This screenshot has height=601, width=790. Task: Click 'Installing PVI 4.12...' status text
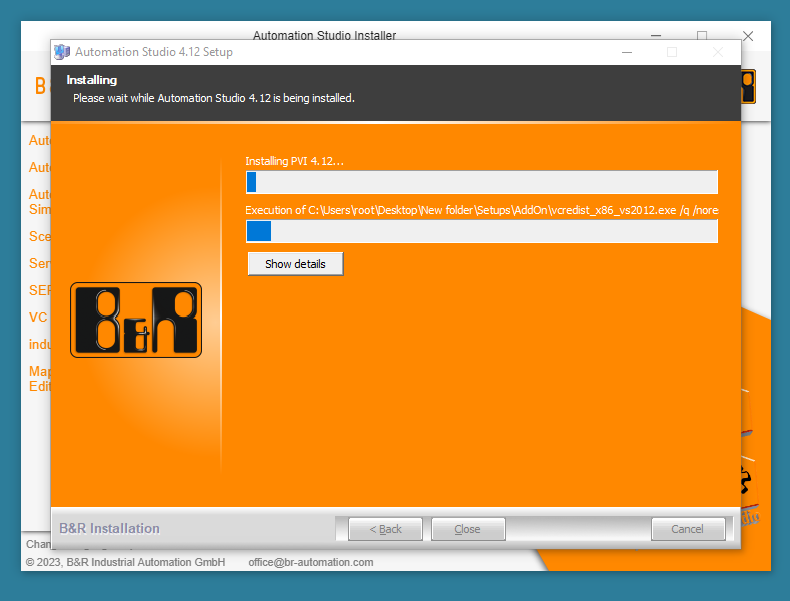[x=294, y=161]
